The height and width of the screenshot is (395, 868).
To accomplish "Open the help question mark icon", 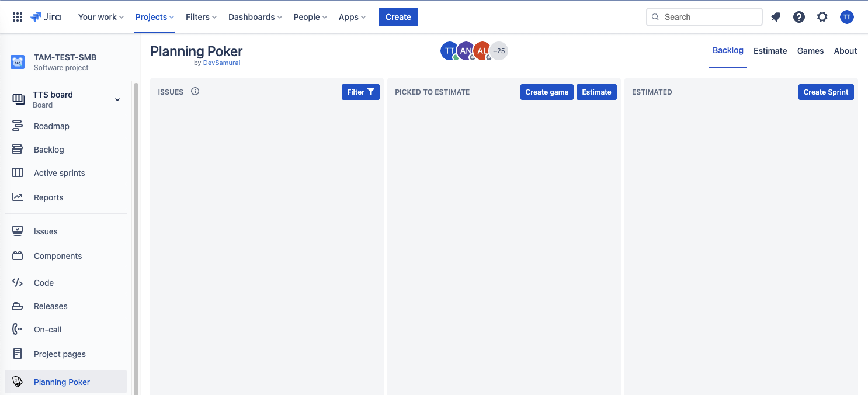I will (799, 17).
